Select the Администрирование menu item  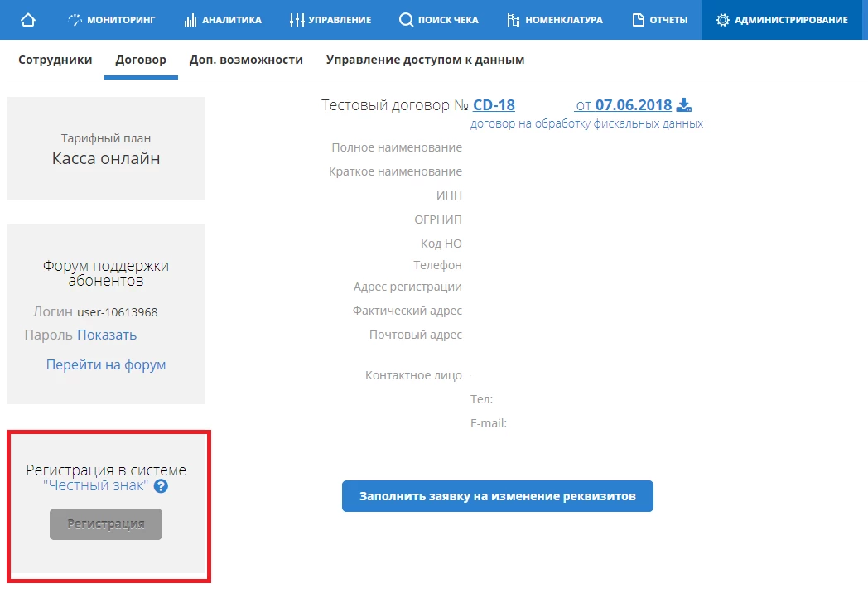tap(782, 20)
